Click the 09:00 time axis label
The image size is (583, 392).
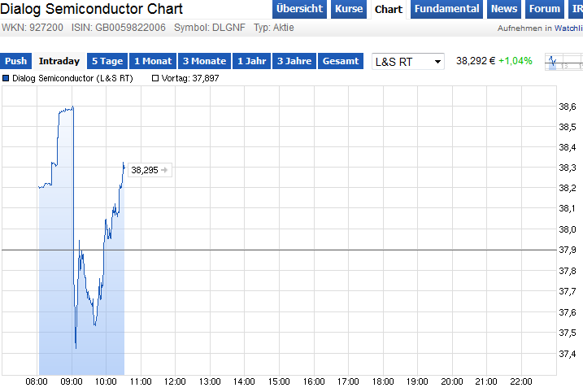coord(72,381)
